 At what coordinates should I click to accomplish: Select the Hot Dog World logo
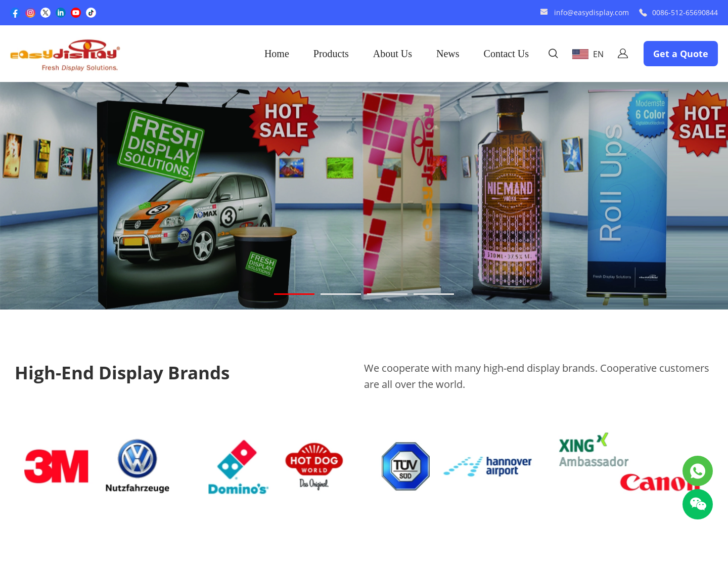[x=314, y=466]
